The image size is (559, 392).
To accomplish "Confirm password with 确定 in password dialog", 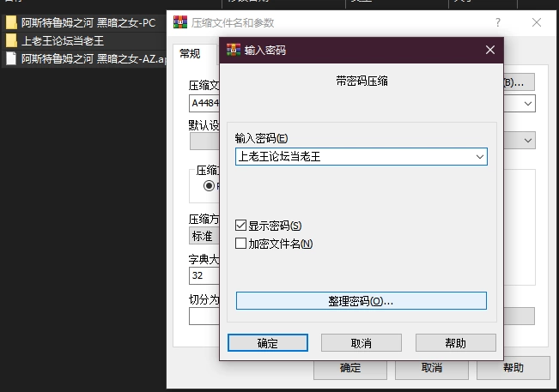I will (268, 343).
